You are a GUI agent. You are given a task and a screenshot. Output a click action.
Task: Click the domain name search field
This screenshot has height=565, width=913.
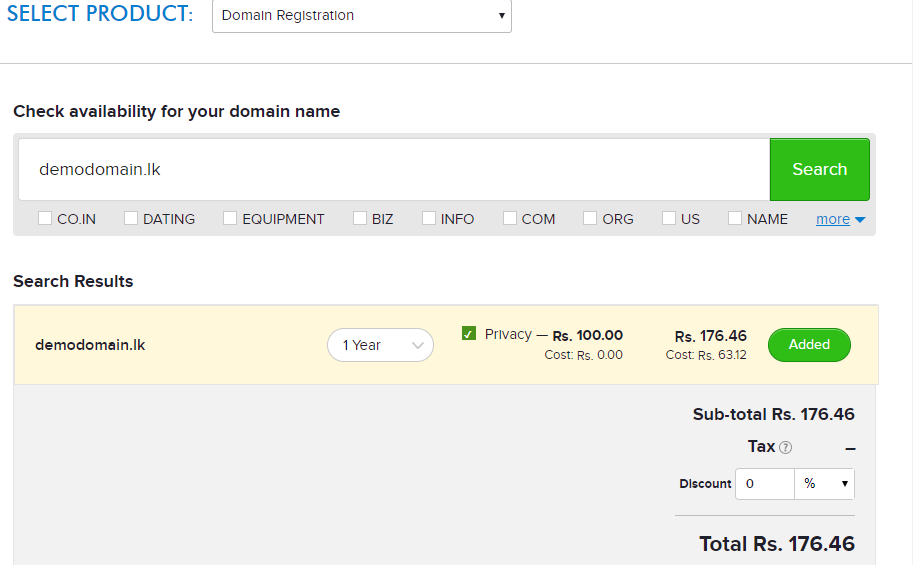tap(394, 170)
